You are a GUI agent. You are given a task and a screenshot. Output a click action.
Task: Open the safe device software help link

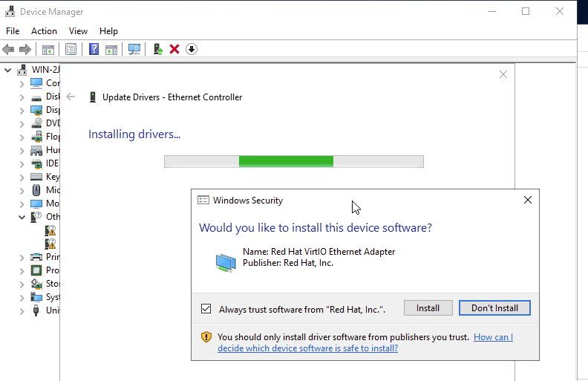pos(307,348)
